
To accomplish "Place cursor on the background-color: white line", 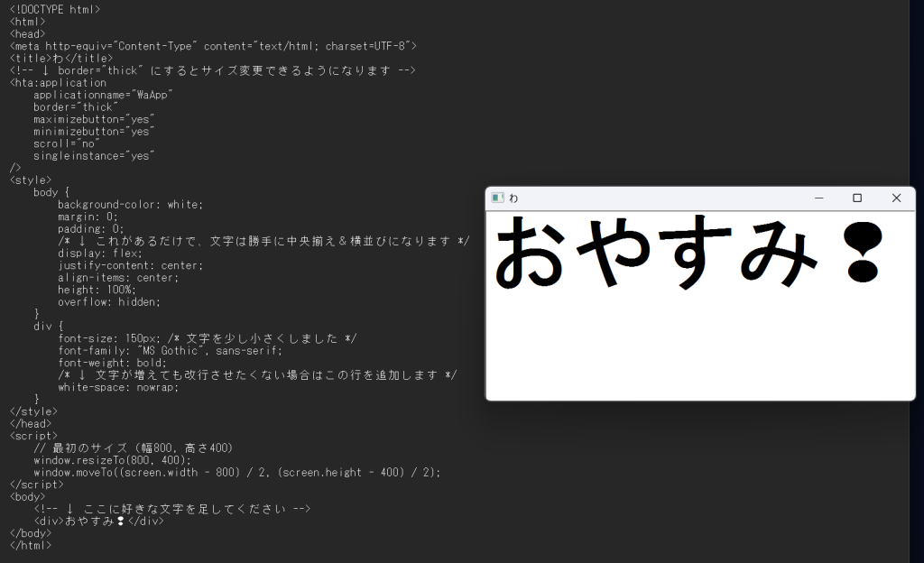I will click(130, 205).
